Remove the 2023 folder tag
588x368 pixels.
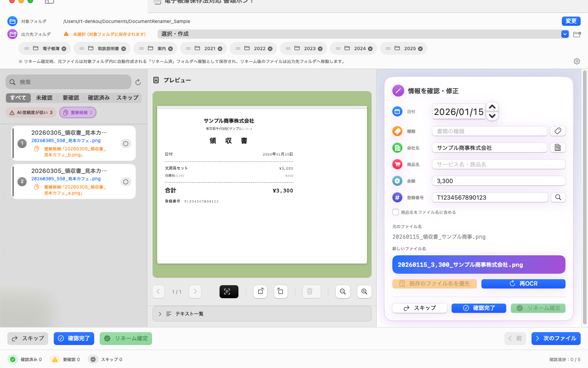pyautogui.click(x=320, y=49)
